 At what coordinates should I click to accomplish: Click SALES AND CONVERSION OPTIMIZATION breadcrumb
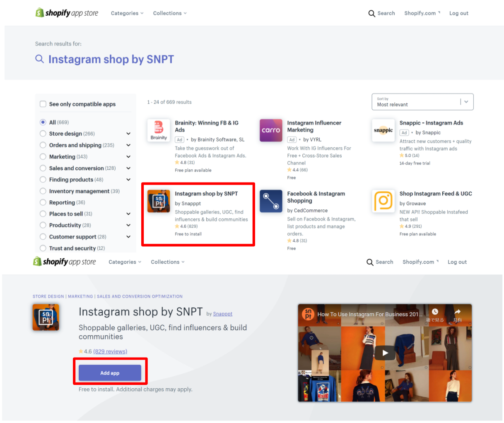[x=140, y=296]
